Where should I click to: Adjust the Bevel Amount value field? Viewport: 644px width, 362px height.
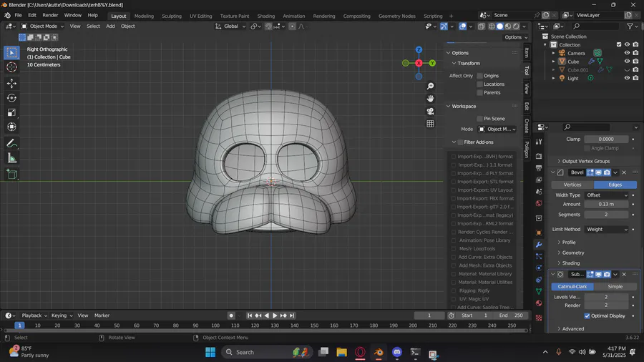[606, 204]
